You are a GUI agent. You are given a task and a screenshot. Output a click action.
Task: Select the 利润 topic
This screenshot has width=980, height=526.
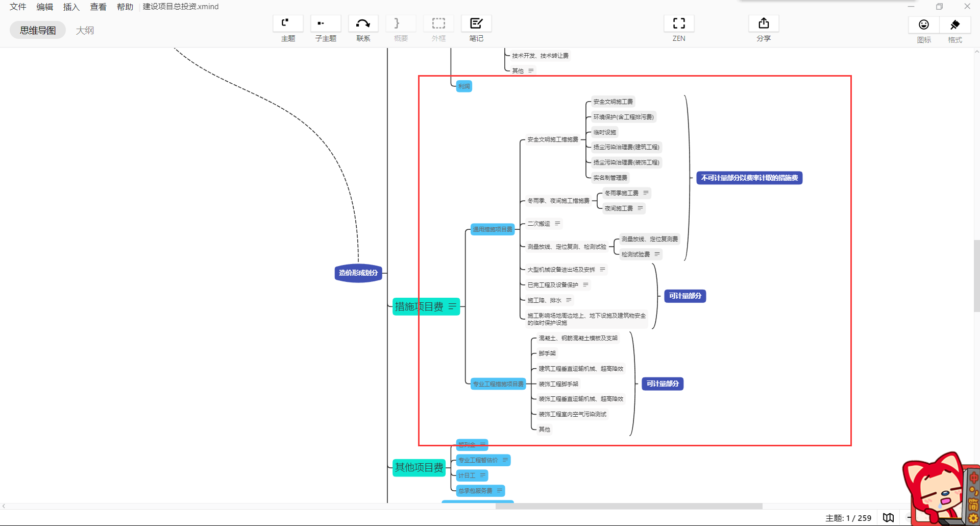click(464, 86)
